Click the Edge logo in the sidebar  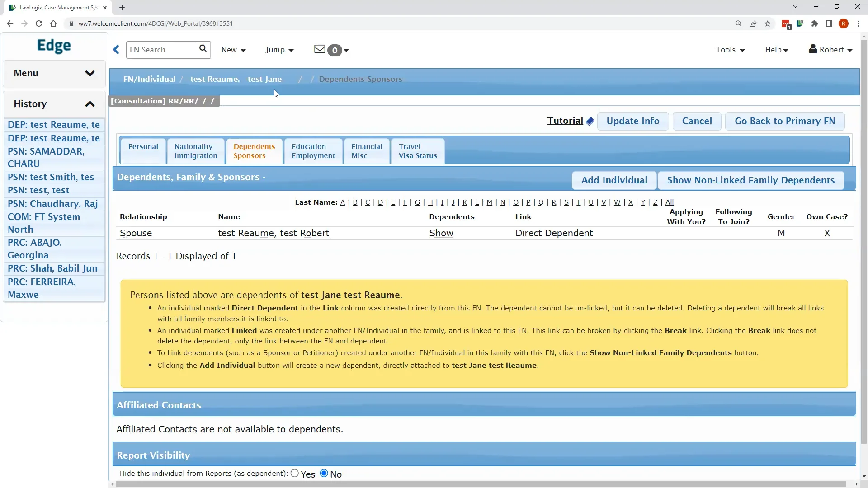point(54,46)
